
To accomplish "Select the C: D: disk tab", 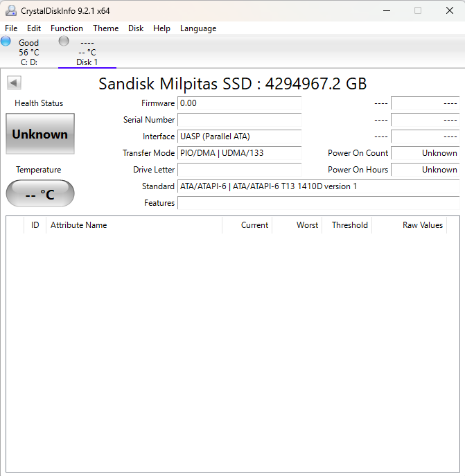I will (x=29, y=62).
